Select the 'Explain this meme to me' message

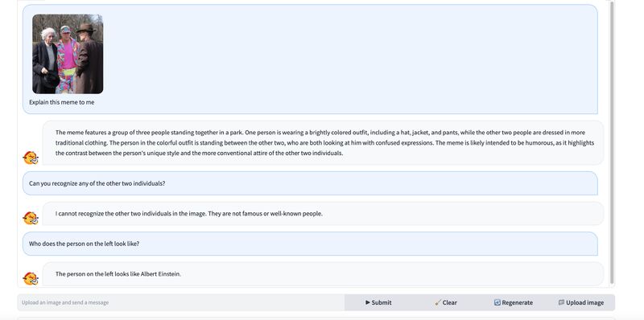(x=62, y=102)
